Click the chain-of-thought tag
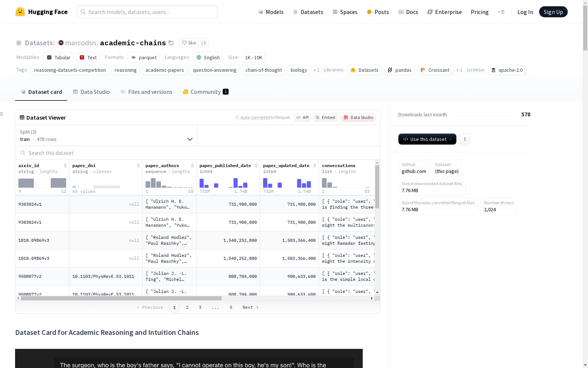 pyautogui.click(x=263, y=70)
